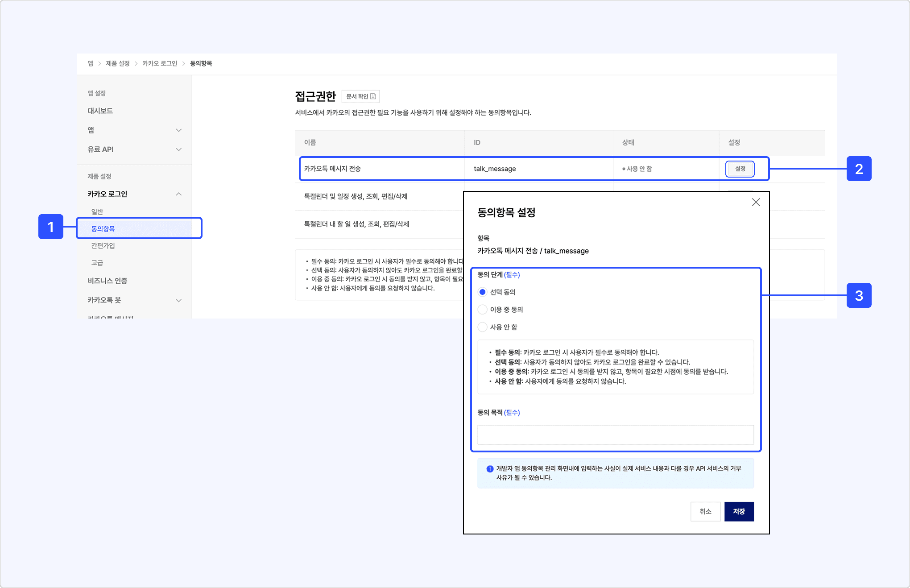Go to 일반 under 카카오 로그인
The image size is (910, 588).
[x=97, y=211]
